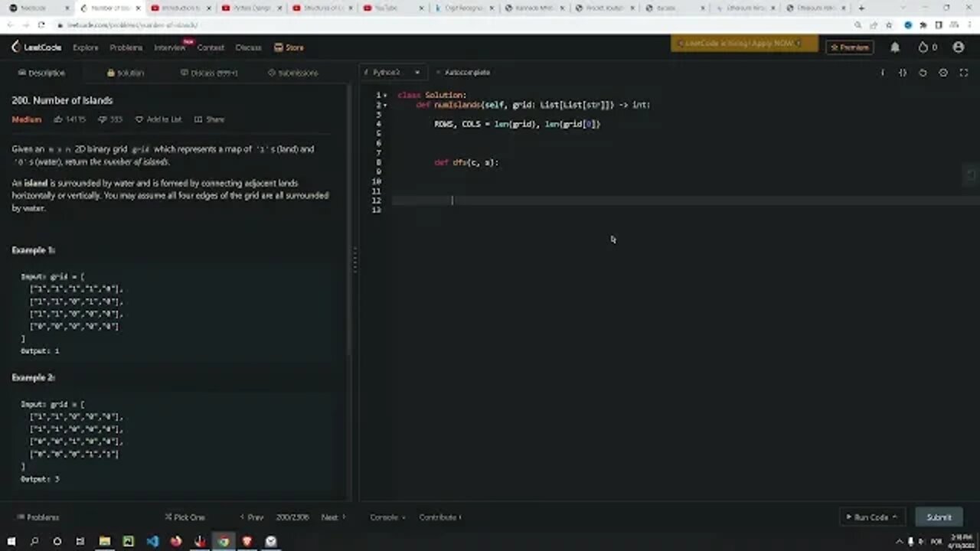Open the Problems list button
The width and height of the screenshot is (980, 551).
click(38, 517)
